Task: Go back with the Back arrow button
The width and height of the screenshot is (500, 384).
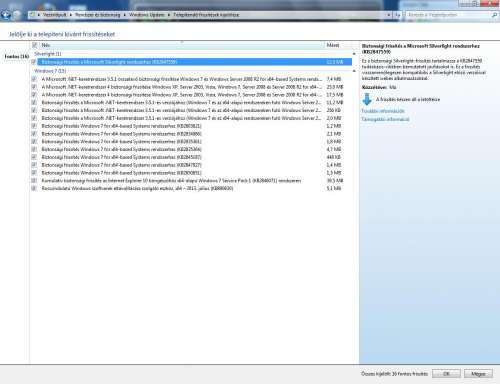Action: [x=6, y=15]
